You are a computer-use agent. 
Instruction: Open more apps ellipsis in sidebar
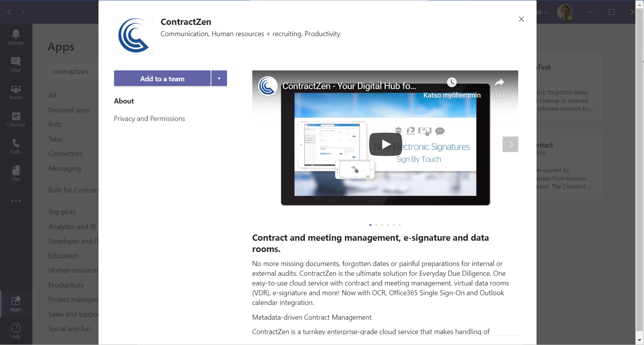coord(16,201)
